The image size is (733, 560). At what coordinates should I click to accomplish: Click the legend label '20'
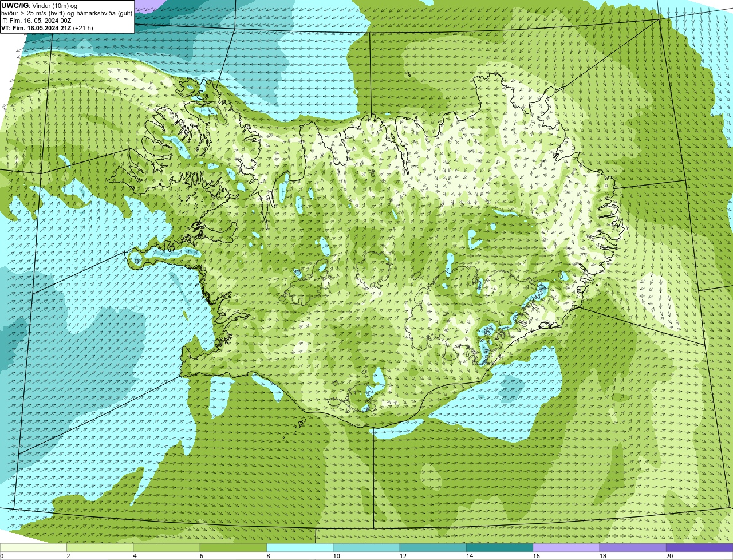[x=669, y=556]
